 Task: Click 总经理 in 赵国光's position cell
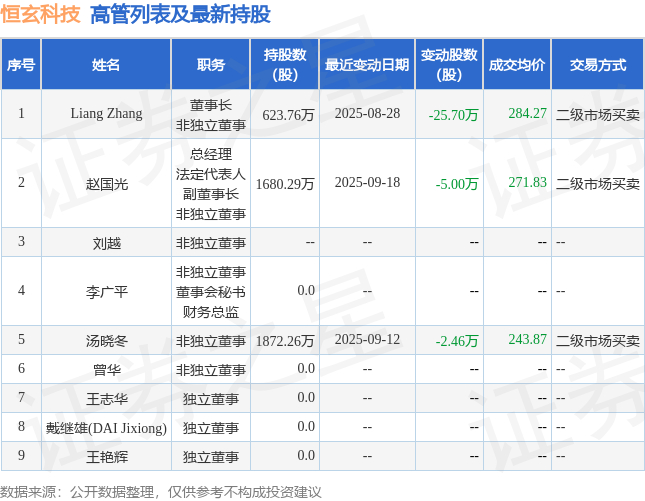coord(211,154)
